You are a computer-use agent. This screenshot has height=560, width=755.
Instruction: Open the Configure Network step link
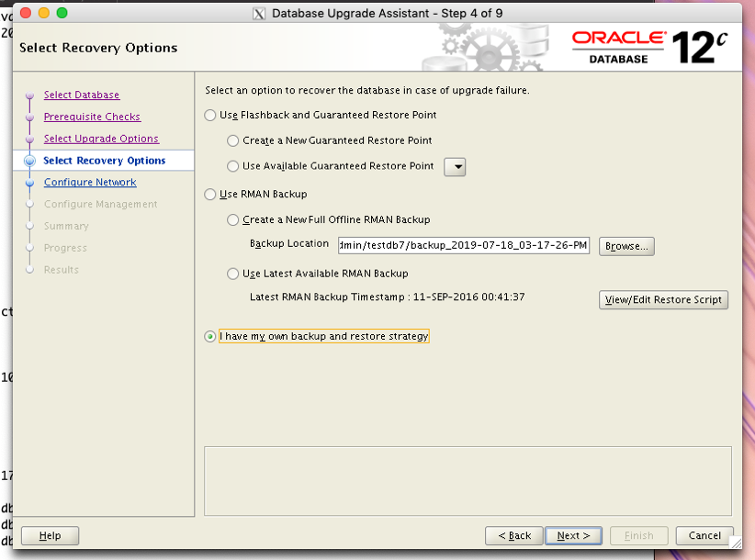click(x=90, y=183)
